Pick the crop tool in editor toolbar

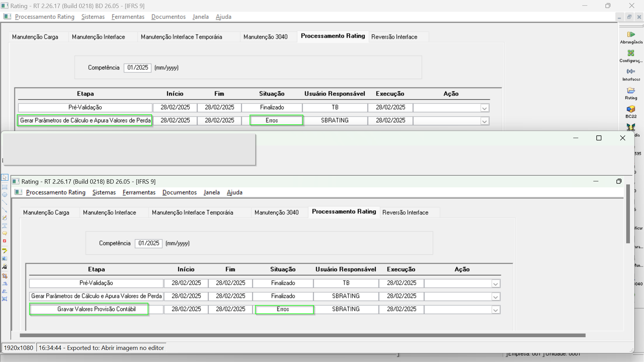click(5, 276)
